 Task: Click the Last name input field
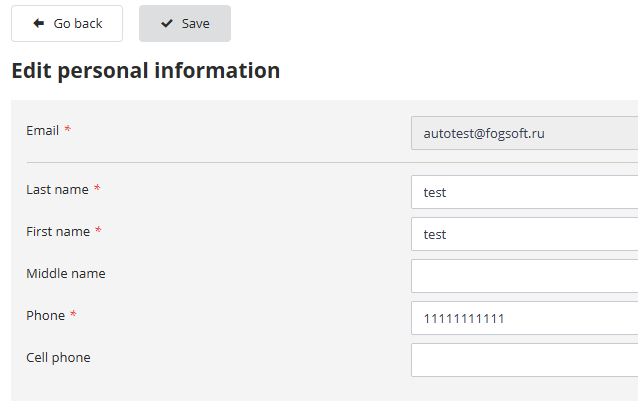point(524,192)
